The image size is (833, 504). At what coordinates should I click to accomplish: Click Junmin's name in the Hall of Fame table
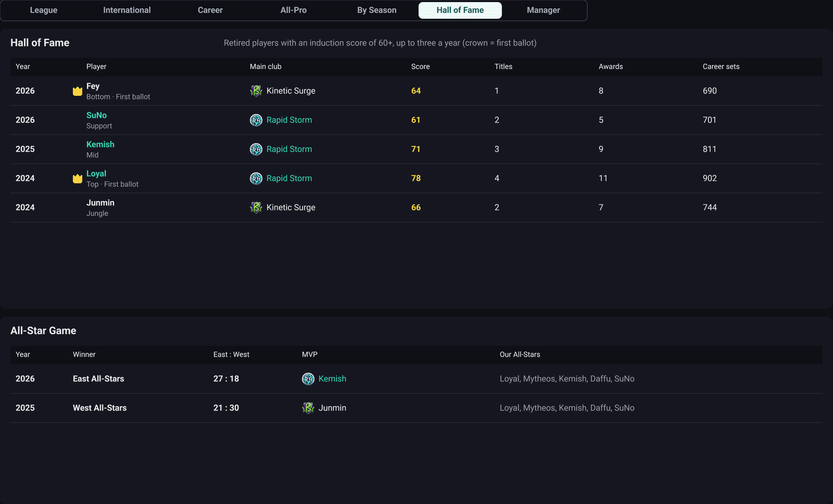point(100,203)
